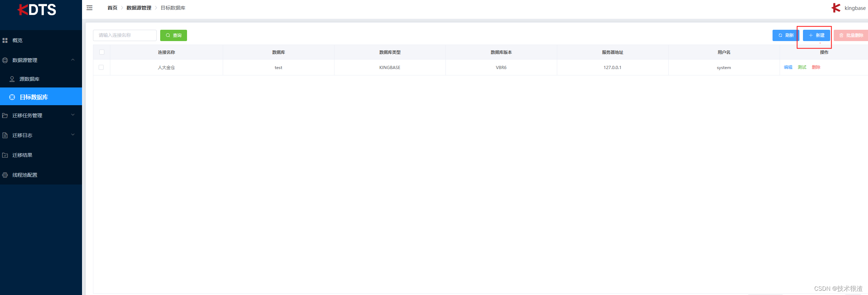
Task: Click the KDTS logo
Action: [37, 10]
